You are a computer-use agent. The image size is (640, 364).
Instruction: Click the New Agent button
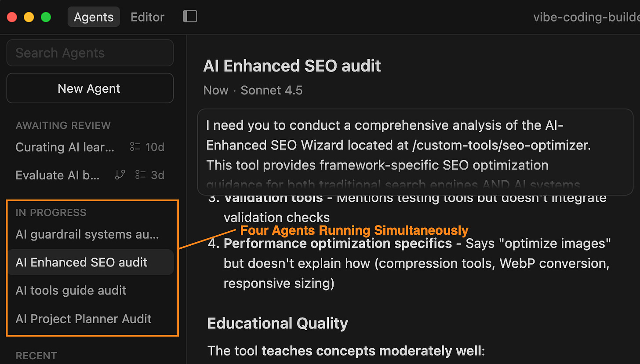point(90,88)
